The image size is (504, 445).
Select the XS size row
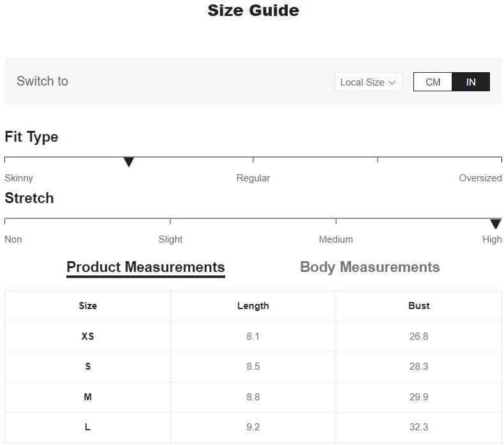253,336
